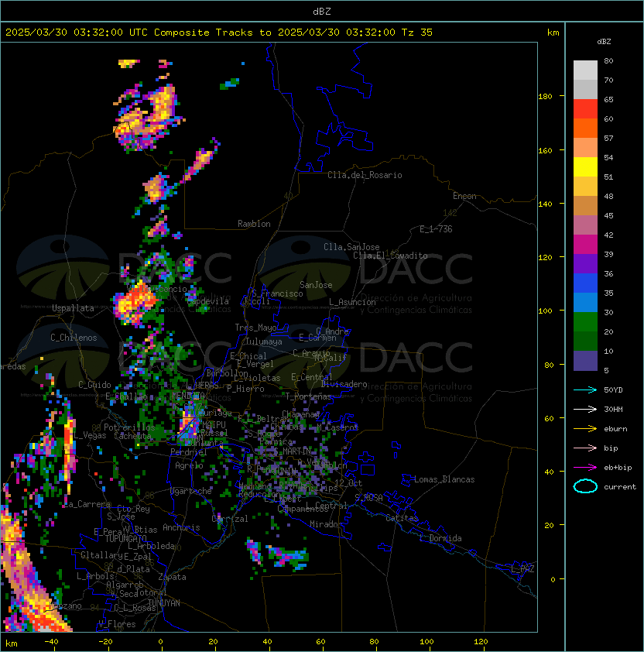Viewport: 644px width, 652px height.
Task: Click the cyan 'current' ellipse symbol
Action: tap(585, 486)
